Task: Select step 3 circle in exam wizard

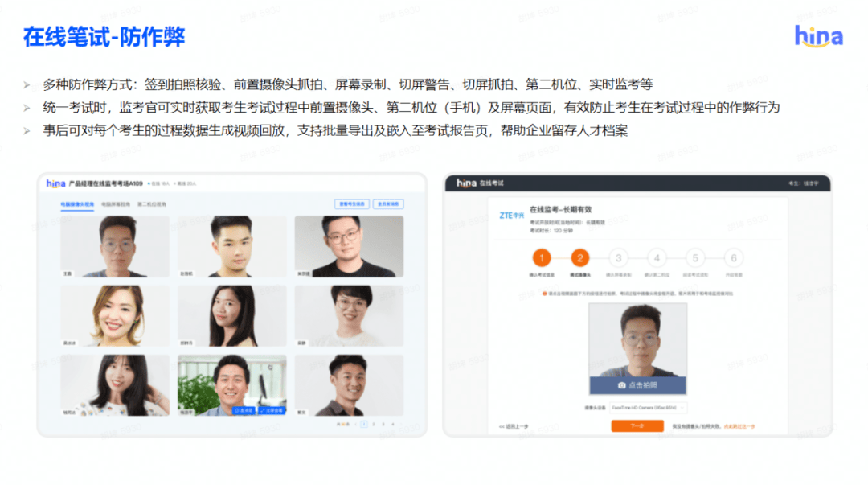Action: click(618, 257)
